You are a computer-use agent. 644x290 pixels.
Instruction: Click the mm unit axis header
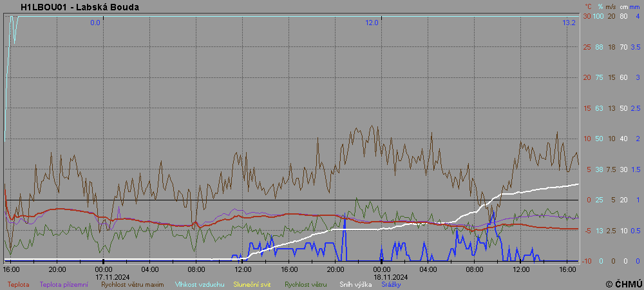point(634,6)
